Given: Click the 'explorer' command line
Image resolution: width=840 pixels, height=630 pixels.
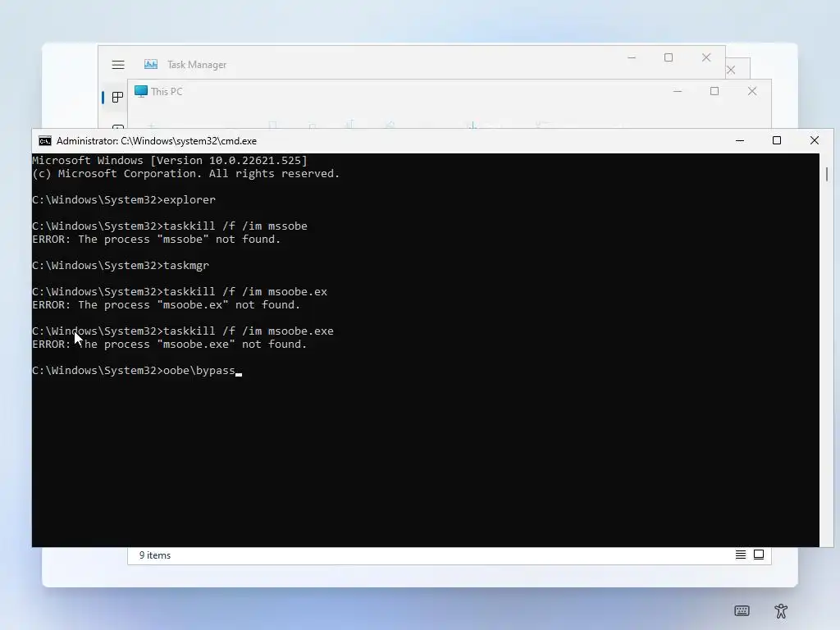Looking at the screenshot, I should (x=124, y=200).
